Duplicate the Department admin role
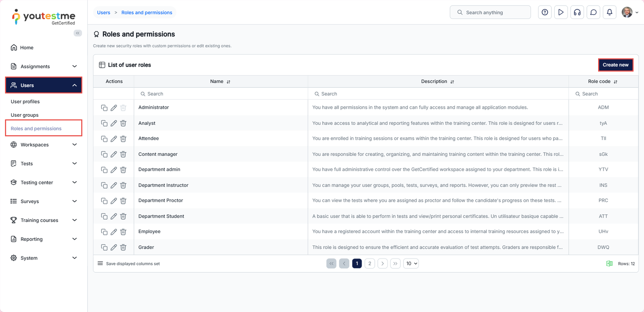This screenshot has width=644, height=312. click(x=104, y=169)
